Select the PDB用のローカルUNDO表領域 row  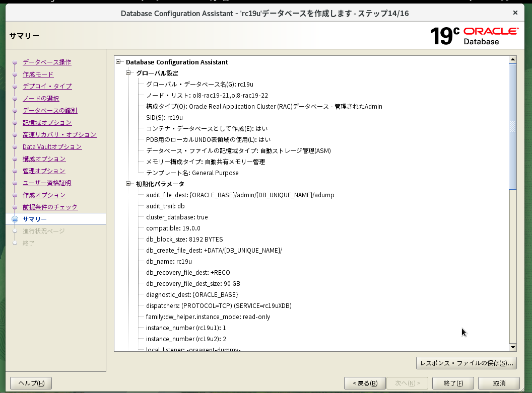tap(208, 139)
